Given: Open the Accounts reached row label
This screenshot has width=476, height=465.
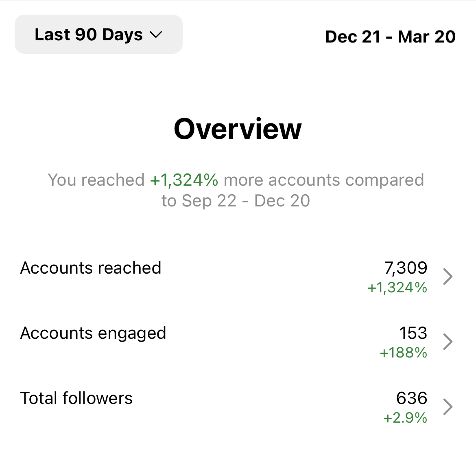Looking at the screenshot, I should 91,268.
